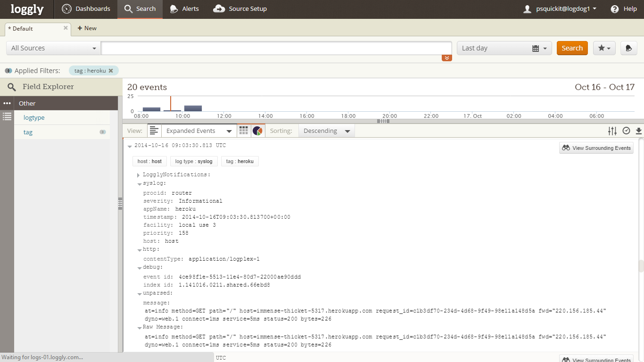The width and height of the screenshot is (644, 362).
Task: Remove the tag : heroku filter
Action: pos(111,71)
